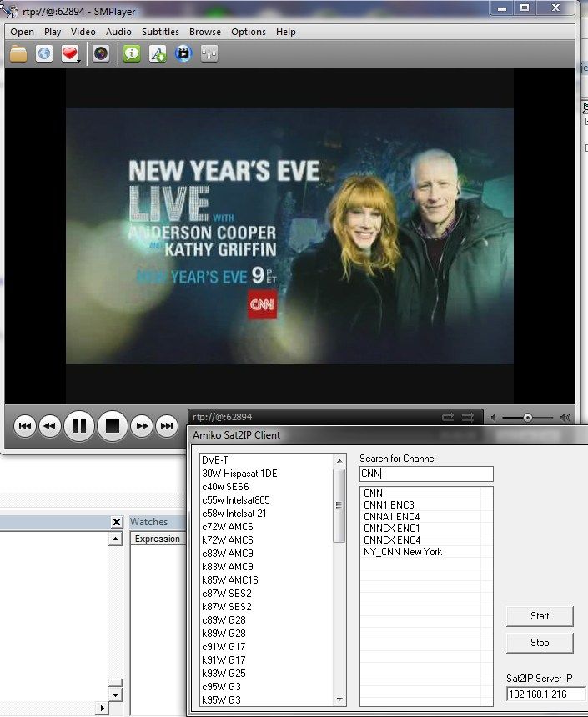Select c91W G17 satellite
This screenshot has width=588, height=717.
coord(268,647)
